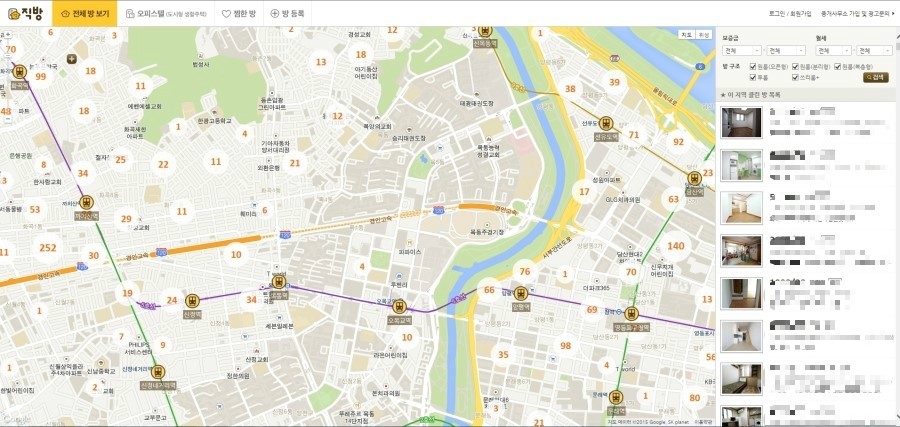Open the fourth room listing thumbnail

click(742, 251)
